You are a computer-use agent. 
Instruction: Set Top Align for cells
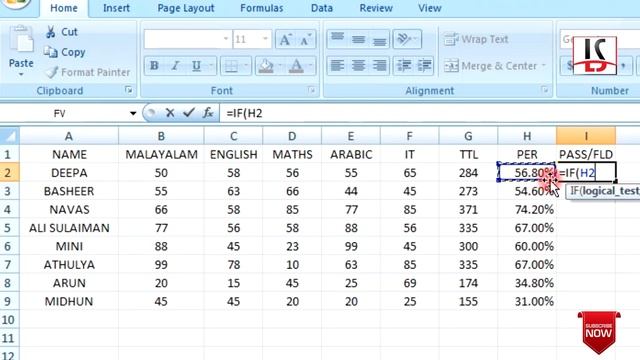tap(337, 39)
